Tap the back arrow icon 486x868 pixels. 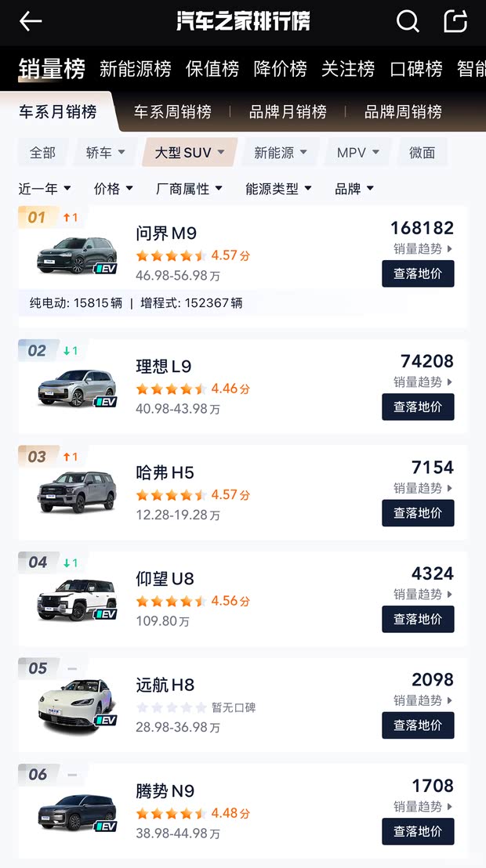coord(30,22)
